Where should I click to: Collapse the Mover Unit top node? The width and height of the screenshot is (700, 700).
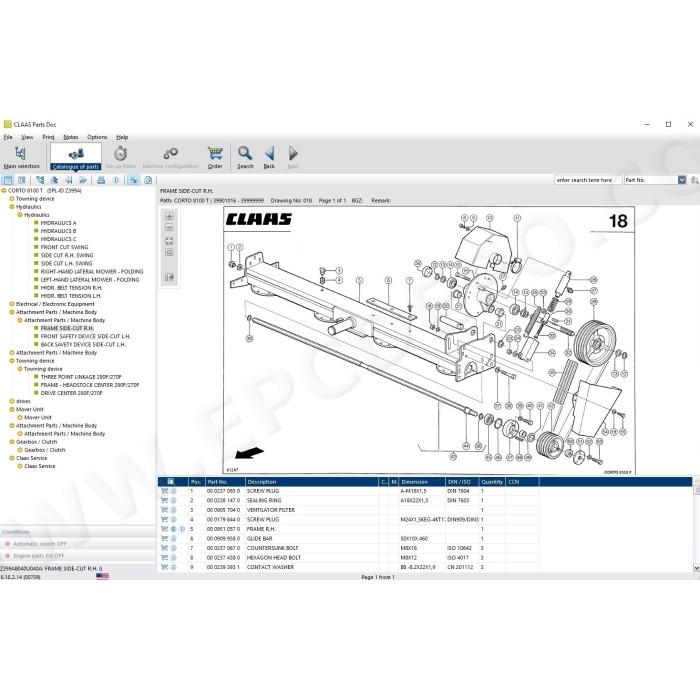pos(12,409)
